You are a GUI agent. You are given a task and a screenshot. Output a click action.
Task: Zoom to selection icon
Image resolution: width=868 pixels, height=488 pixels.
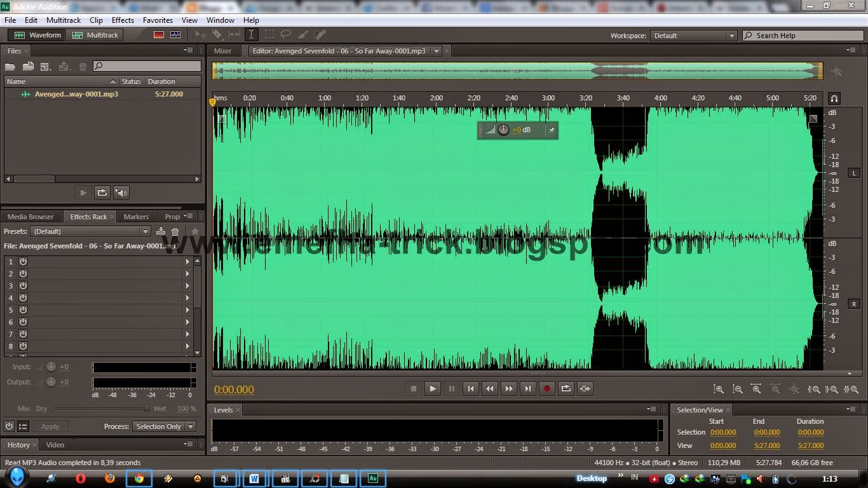851,389
